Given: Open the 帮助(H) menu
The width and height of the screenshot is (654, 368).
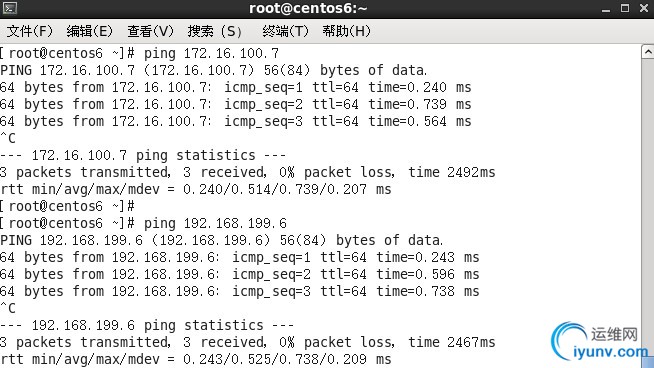Looking at the screenshot, I should [x=346, y=31].
